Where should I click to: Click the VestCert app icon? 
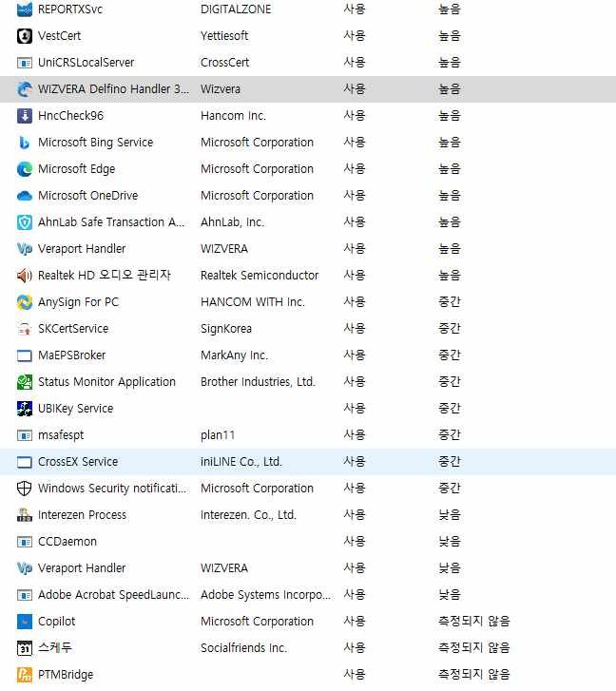tap(25, 36)
